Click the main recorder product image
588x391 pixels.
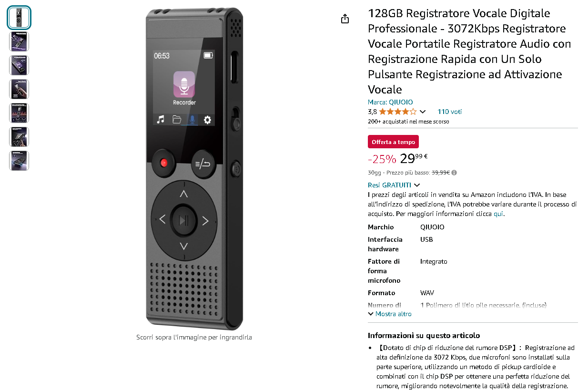194,168
